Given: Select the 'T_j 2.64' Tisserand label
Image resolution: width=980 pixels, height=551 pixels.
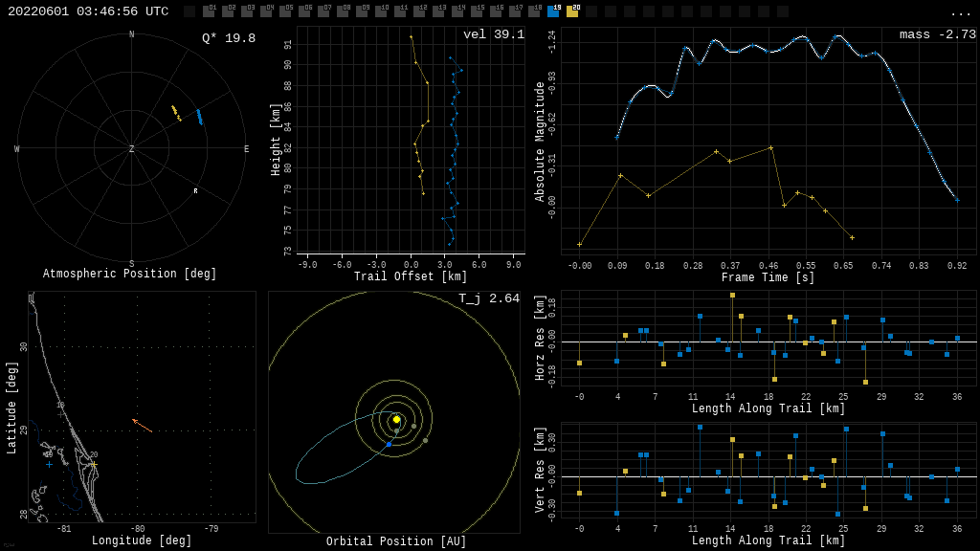Looking at the screenshot, I should [488, 298].
